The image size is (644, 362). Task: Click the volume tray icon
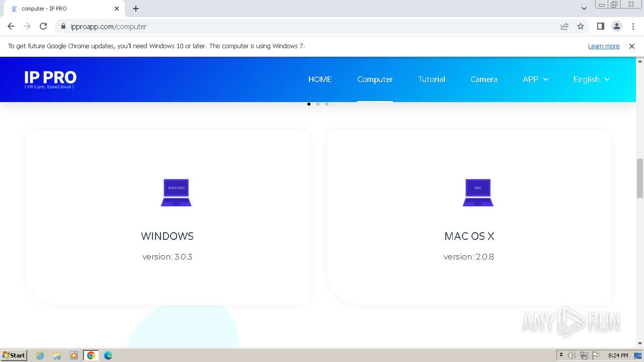pos(572,355)
